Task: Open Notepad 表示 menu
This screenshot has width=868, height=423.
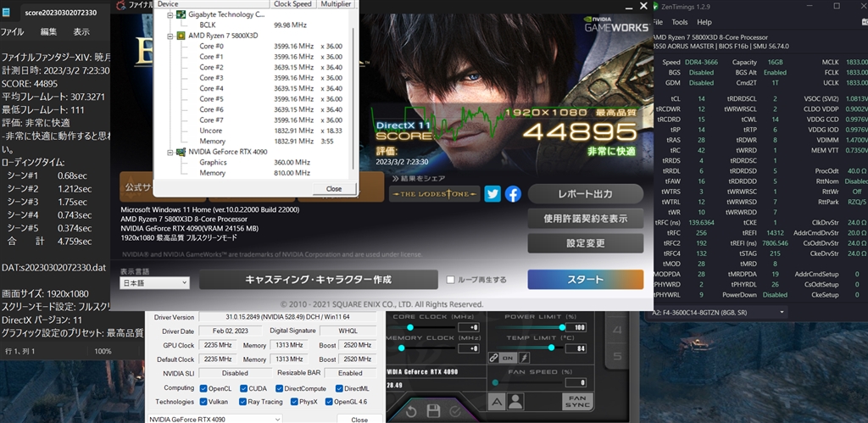Action: point(81,31)
